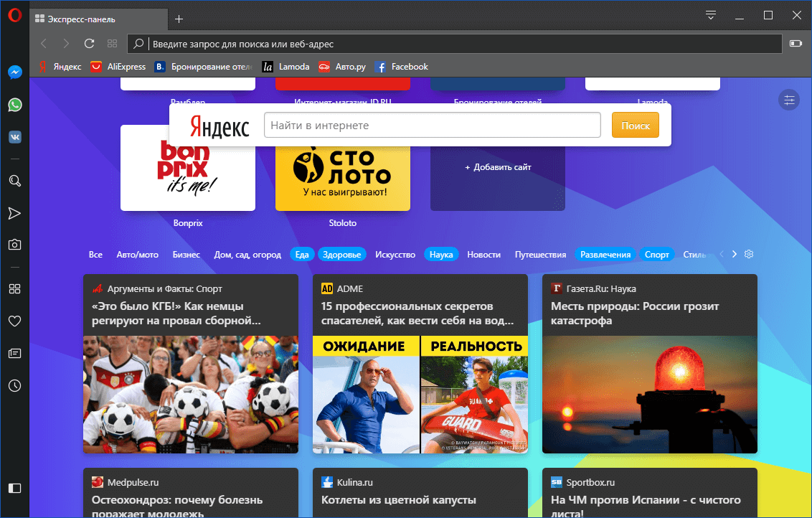Open the Stoloto speed dial tile

click(343, 178)
